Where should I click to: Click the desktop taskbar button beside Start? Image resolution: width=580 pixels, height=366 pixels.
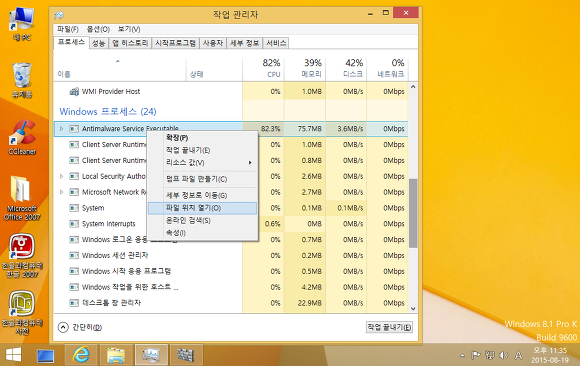point(45,356)
